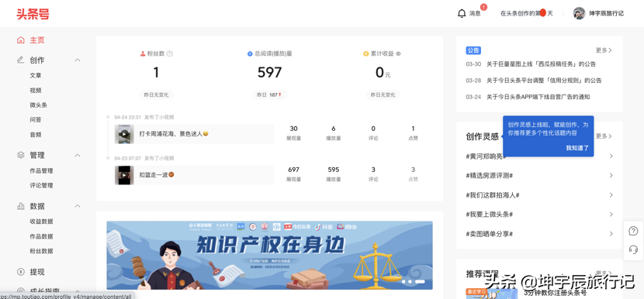Open 评论管理 in sidebar
Image resolution: width=644 pixels, height=299 pixels.
(x=41, y=185)
